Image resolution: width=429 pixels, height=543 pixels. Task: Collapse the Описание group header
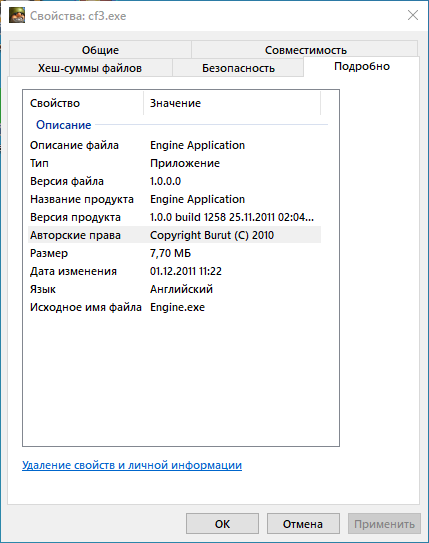click(63, 125)
